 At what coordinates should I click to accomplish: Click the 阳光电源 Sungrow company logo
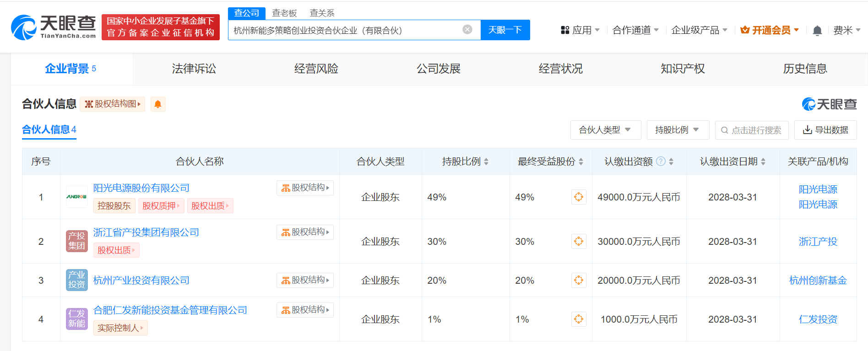point(76,197)
